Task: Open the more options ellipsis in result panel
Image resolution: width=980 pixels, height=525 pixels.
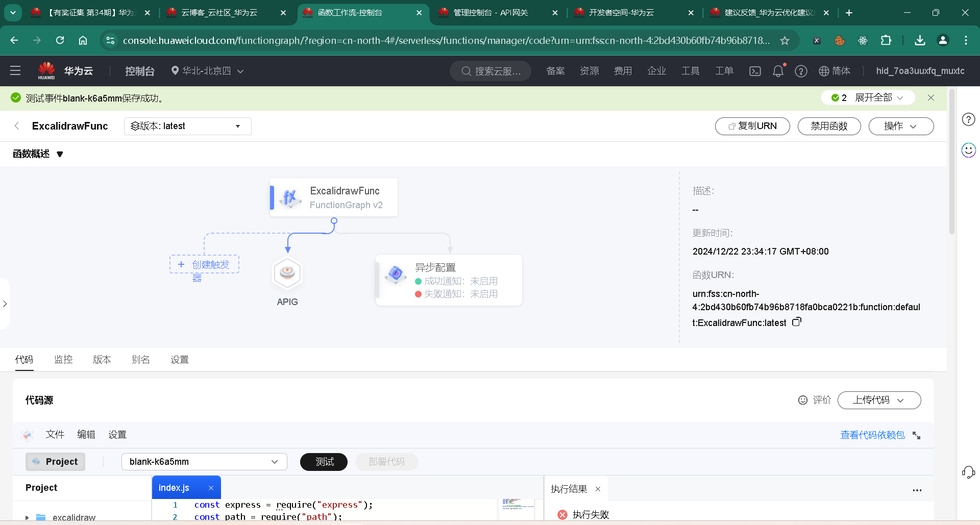Action: click(x=917, y=490)
